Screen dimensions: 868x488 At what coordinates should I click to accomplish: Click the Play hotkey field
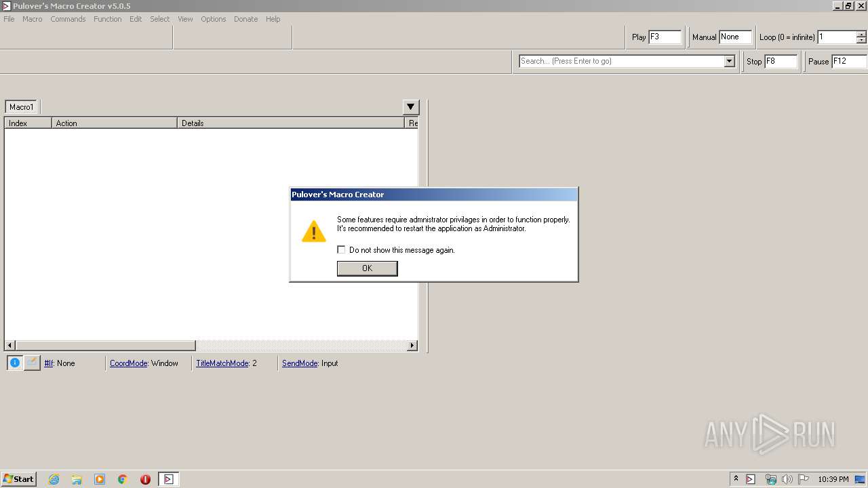tap(665, 37)
